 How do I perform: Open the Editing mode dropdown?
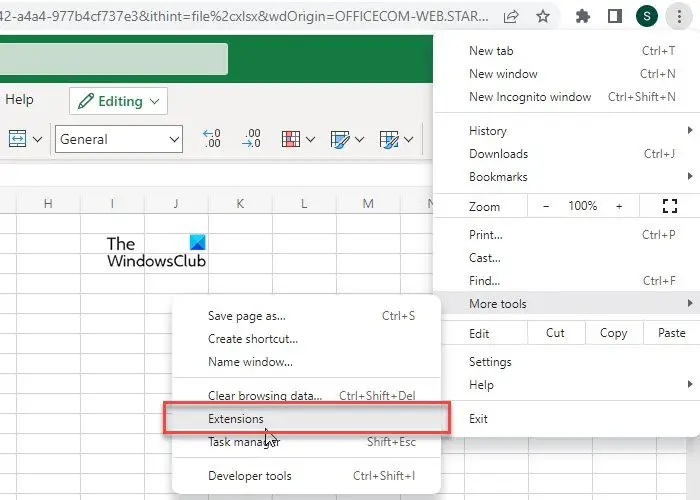pos(118,101)
